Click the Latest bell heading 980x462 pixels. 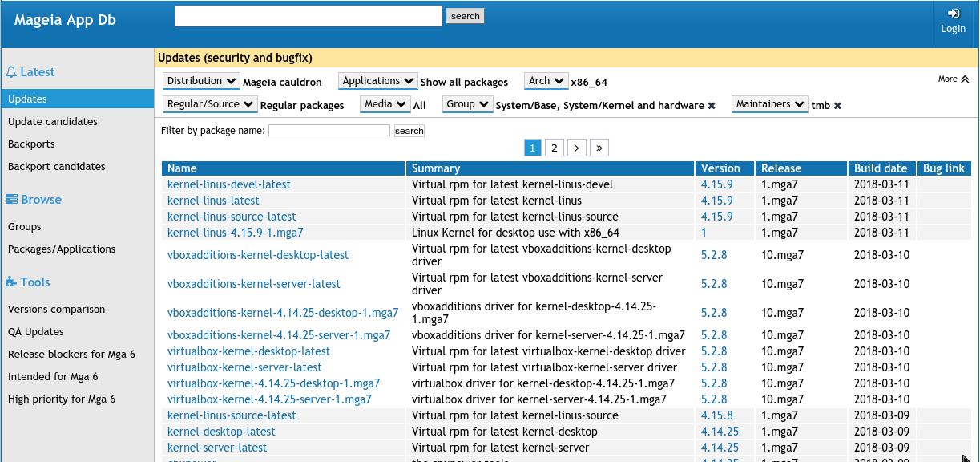(x=30, y=72)
